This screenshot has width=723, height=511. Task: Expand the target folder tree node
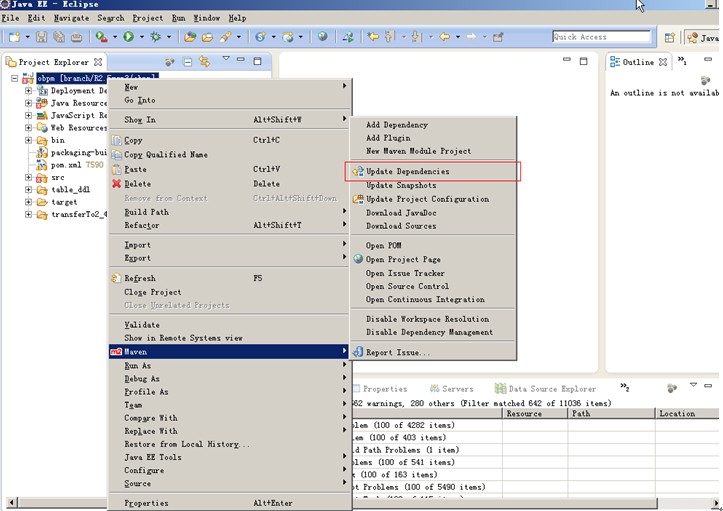click(29, 202)
